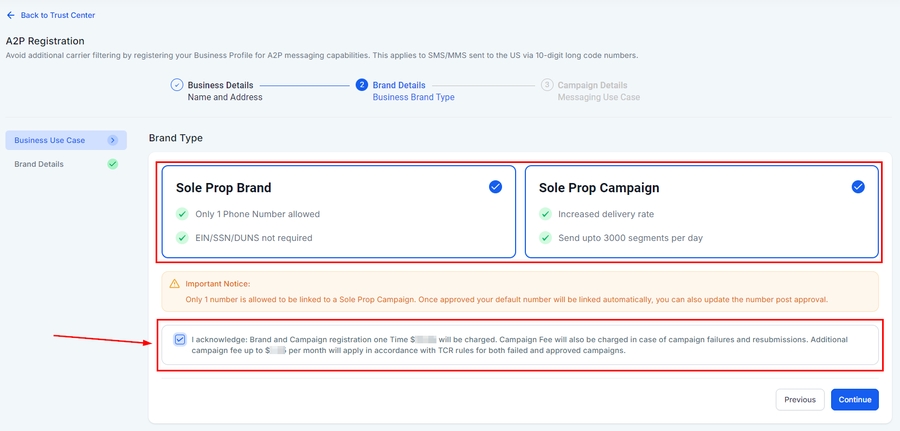Toggle the acknowledge fee checkbox

point(180,340)
